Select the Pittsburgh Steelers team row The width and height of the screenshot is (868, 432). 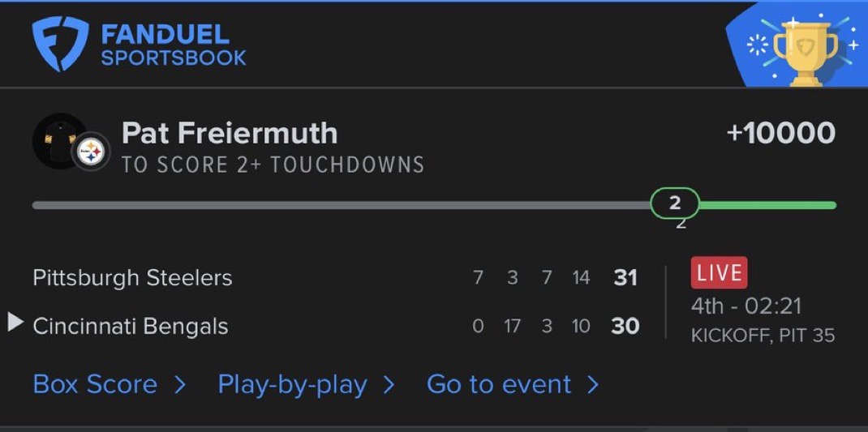[132, 278]
